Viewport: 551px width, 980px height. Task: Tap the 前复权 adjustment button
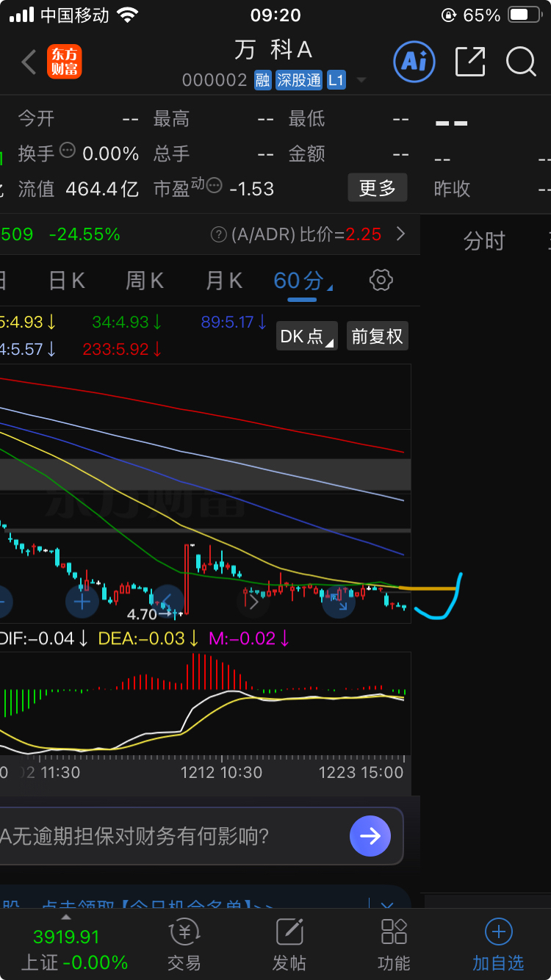coord(378,336)
